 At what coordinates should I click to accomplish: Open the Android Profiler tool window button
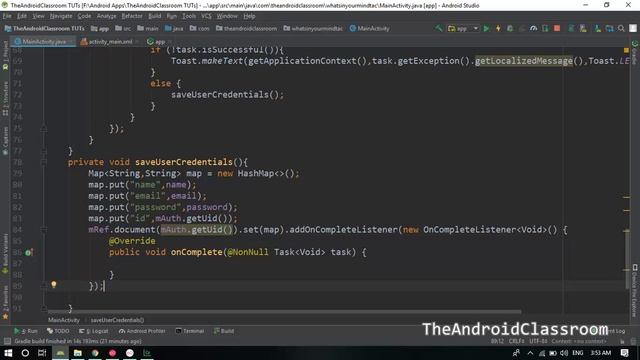(x=142, y=331)
